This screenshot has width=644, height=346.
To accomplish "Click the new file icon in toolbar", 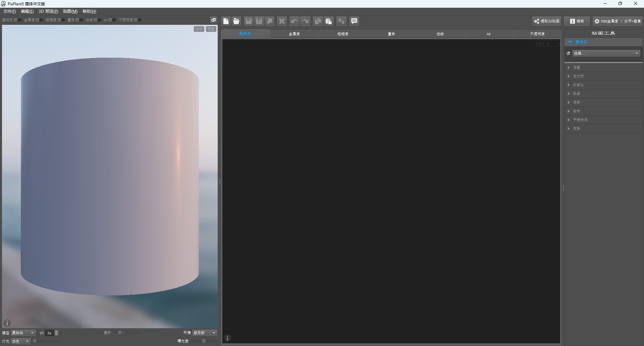I will (226, 21).
